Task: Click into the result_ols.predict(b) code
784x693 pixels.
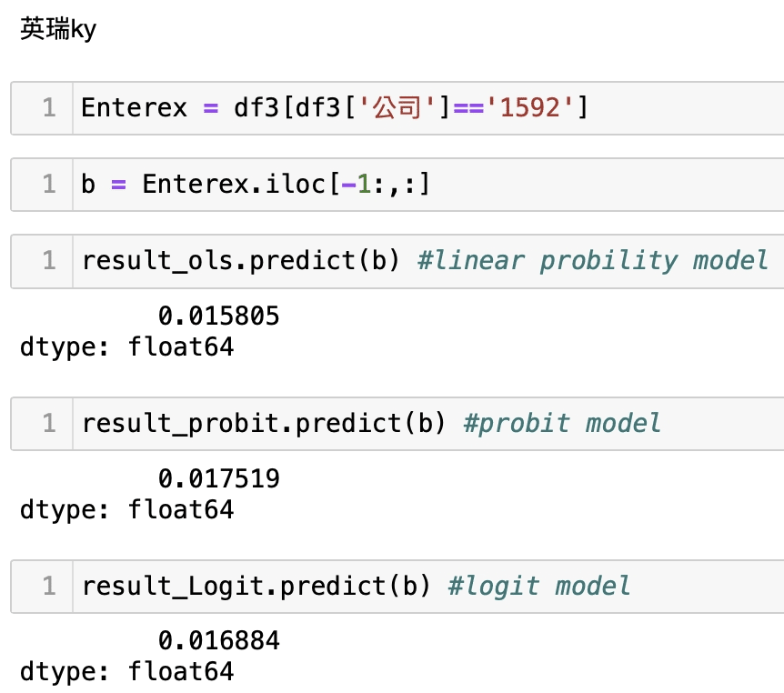Action: pos(241,261)
